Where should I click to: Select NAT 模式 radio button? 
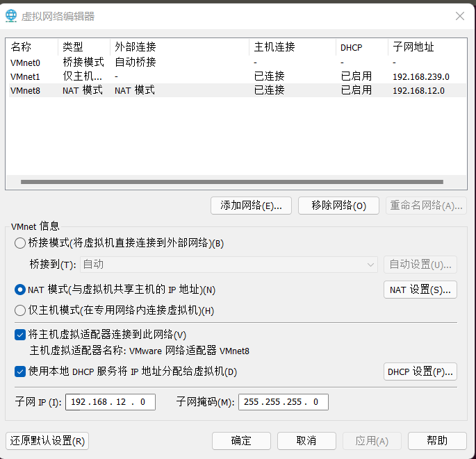tap(20, 290)
